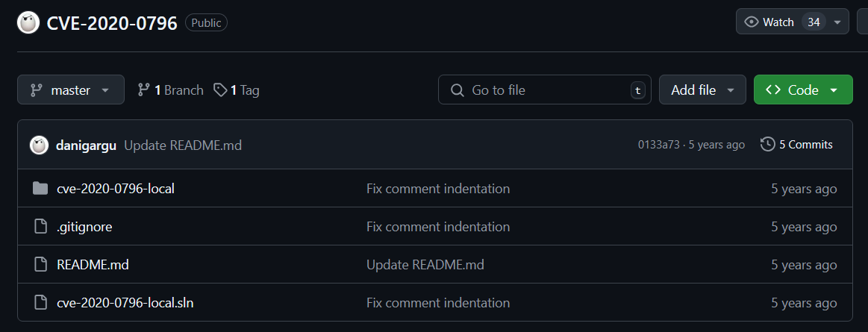Open the green Code dropdown button
This screenshot has width=868, height=332.
pos(803,90)
